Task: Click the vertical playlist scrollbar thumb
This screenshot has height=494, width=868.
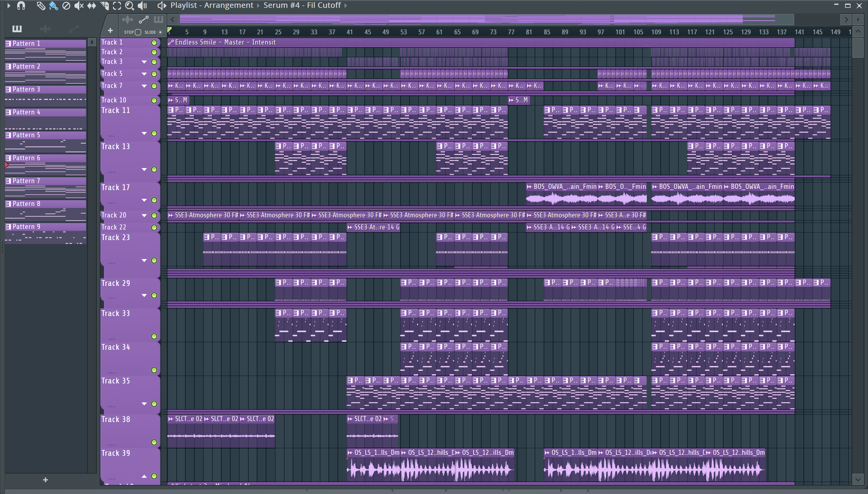Action: pyautogui.click(x=858, y=48)
